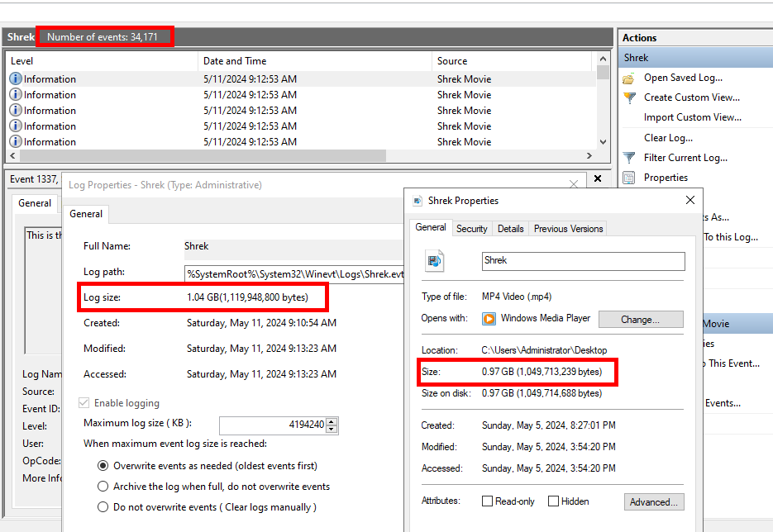Click Open Saved Log... action
Image resolution: width=773 pixels, height=532 pixels.
[683, 78]
